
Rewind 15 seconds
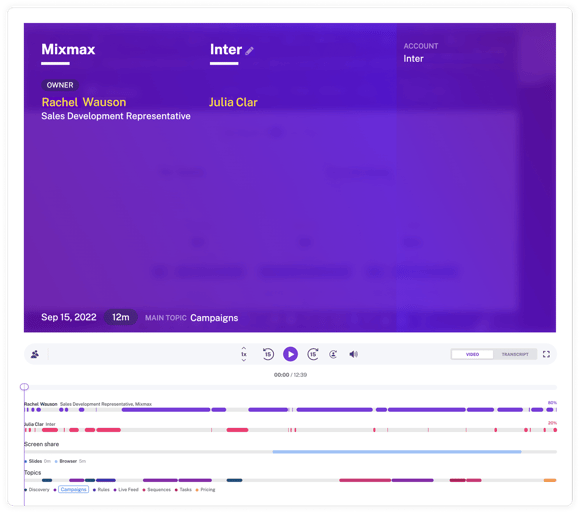[x=268, y=354]
